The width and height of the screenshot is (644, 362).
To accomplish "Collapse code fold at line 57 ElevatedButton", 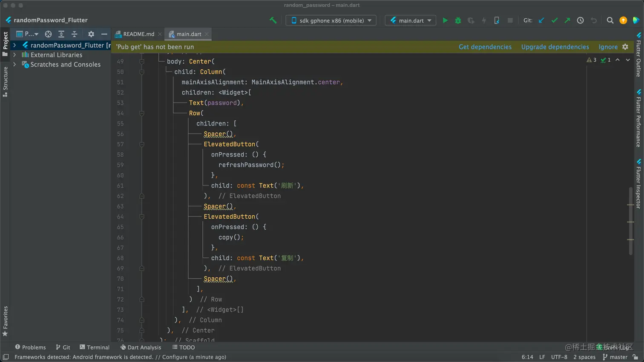I will tap(142, 145).
